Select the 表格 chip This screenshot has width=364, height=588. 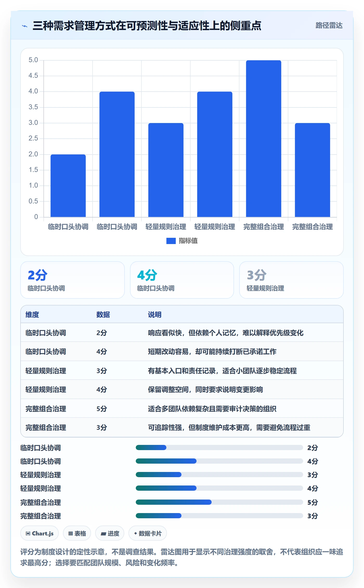pos(77,533)
